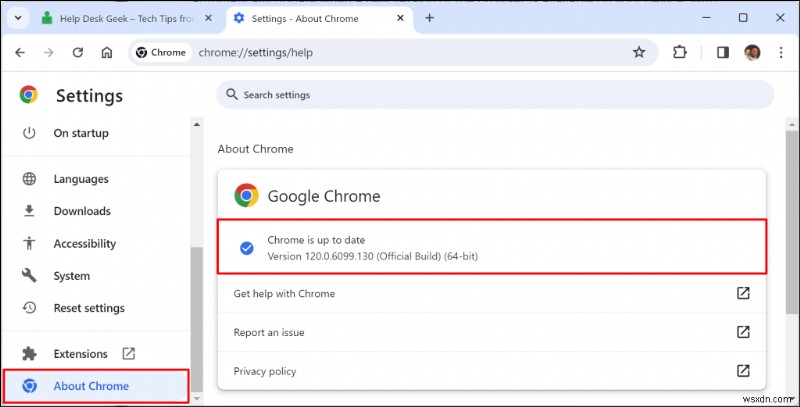Click the Extensions puzzle icon in sidebar
The image size is (800, 407).
coord(29,353)
